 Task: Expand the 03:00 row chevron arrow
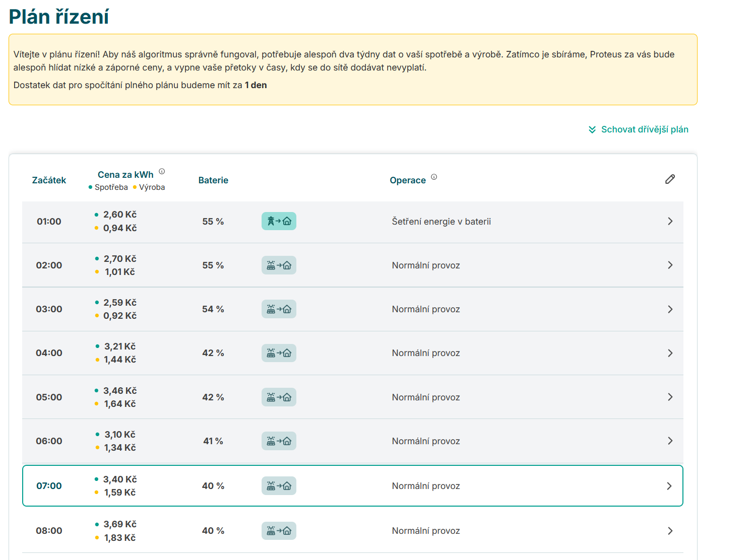670,309
